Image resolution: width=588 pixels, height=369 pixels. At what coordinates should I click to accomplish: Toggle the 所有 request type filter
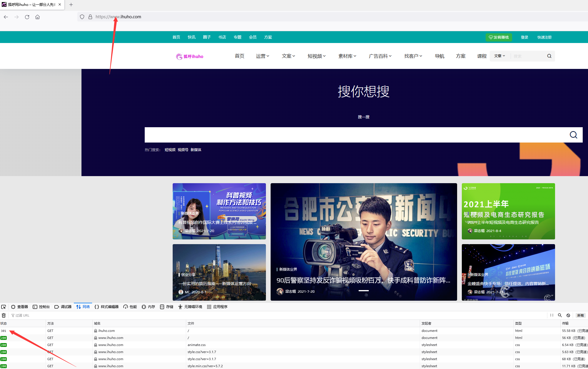(x=580, y=315)
